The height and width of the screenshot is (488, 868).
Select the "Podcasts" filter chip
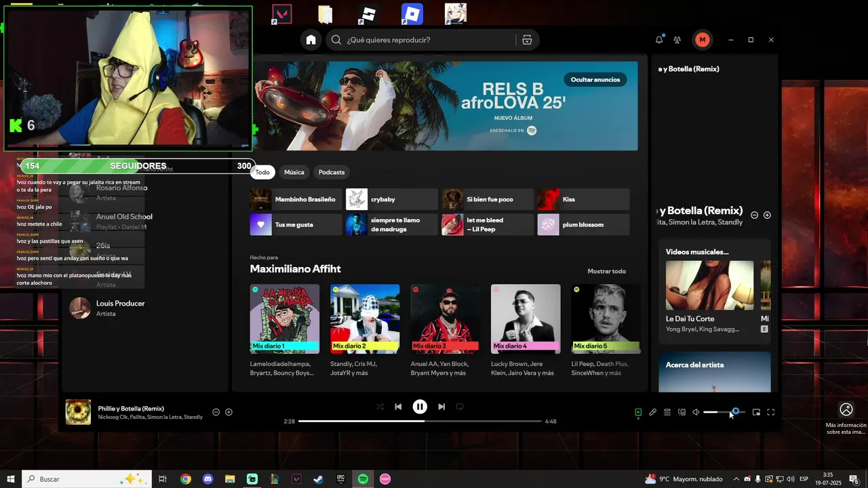(x=332, y=172)
